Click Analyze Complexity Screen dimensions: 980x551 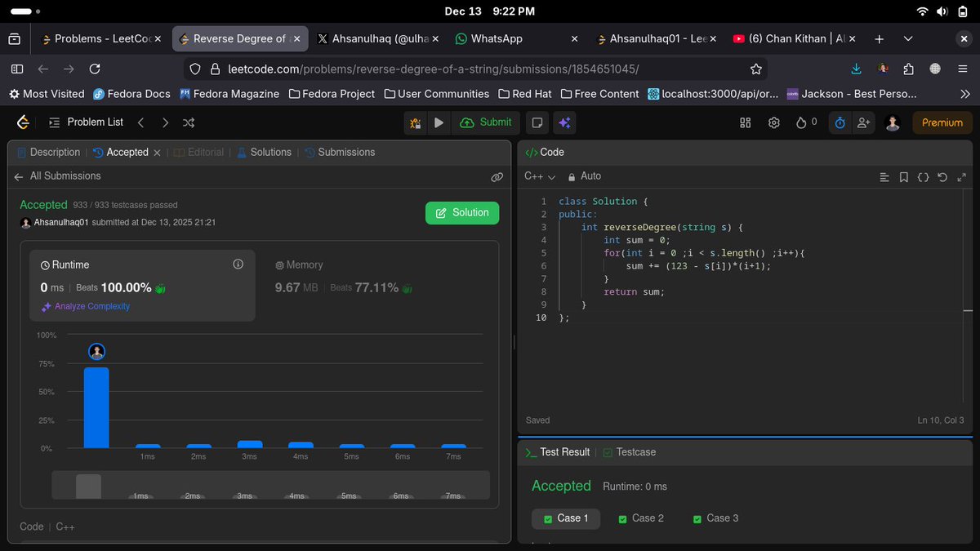coord(86,307)
